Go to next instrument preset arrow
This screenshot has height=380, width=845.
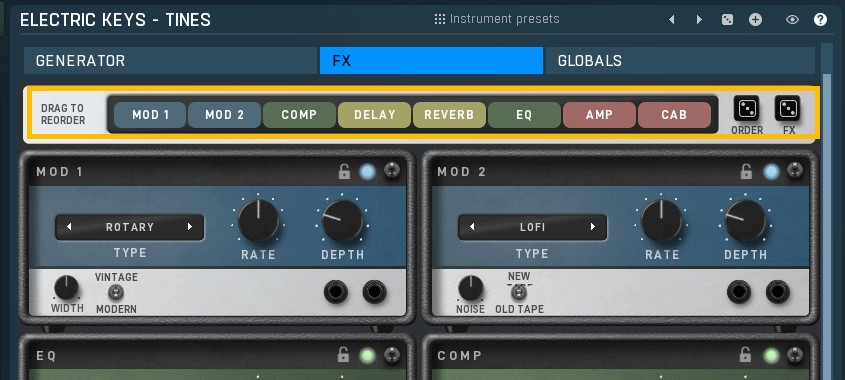pyautogui.click(x=699, y=20)
